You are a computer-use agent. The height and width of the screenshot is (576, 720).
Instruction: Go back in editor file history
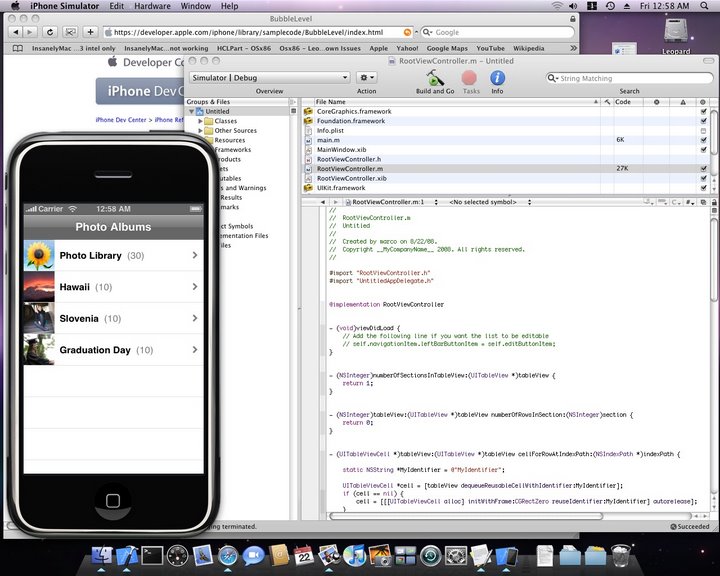pyautogui.click(x=322, y=202)
